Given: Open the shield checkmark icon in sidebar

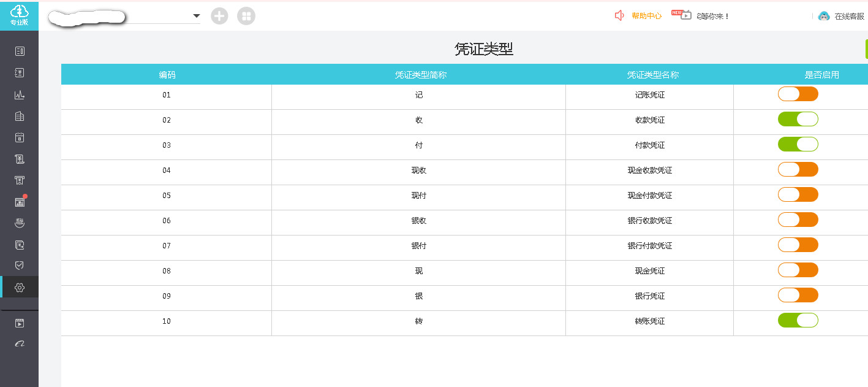Looking at the screenshot, I should [20, 266].
